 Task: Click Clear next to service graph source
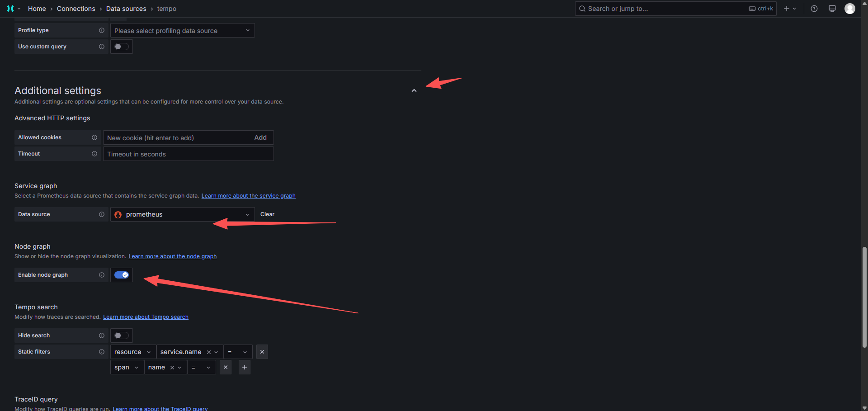pos(267,214)
